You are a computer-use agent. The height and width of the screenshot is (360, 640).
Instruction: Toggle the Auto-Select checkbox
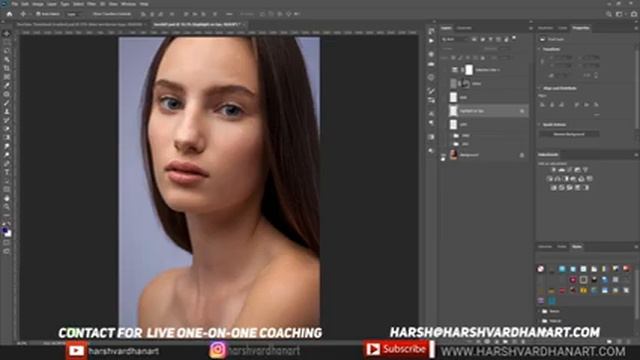coord(38,14)
